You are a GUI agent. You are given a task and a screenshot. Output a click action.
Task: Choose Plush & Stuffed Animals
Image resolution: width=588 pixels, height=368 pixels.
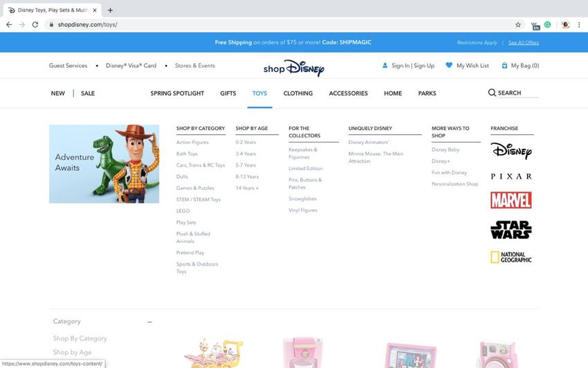tap(193, 237)
